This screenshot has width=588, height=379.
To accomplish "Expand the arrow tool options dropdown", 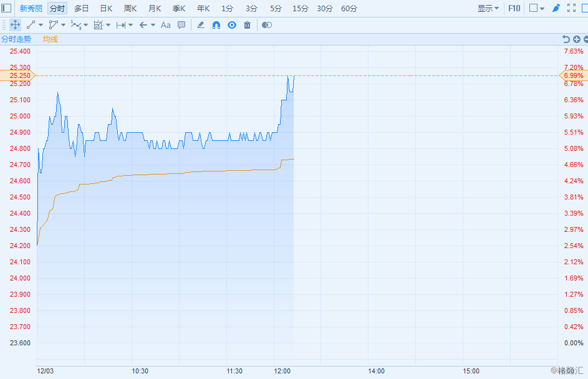I will [x=153, y=25].
